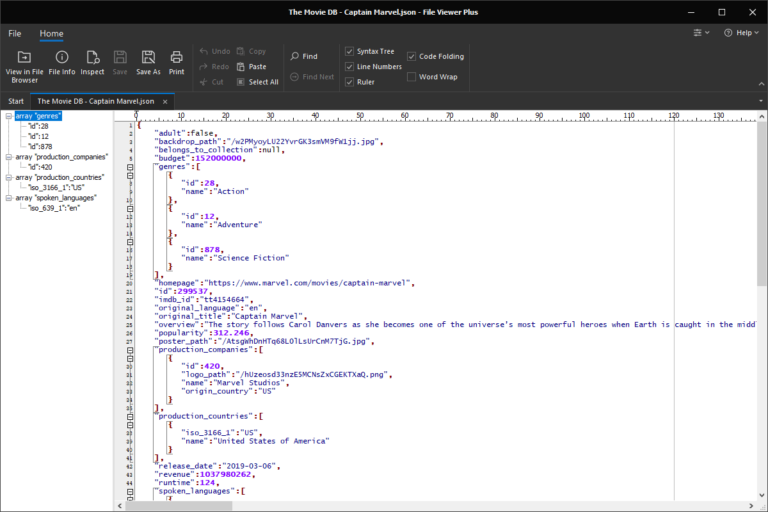Choose Save As

(x=148, y=63)
